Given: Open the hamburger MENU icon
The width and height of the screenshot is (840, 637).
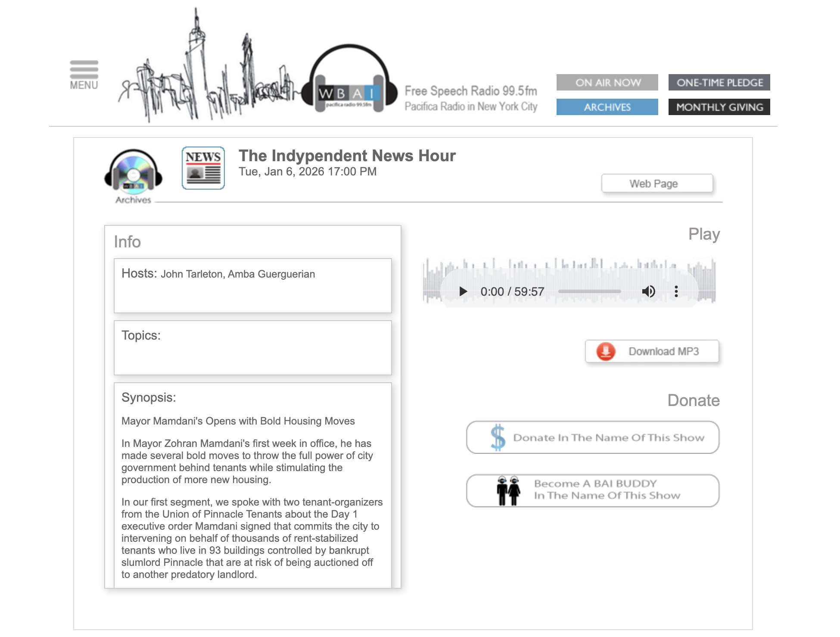Looking at the screenshot, I should pyautogui.click(x=84, y=75).
